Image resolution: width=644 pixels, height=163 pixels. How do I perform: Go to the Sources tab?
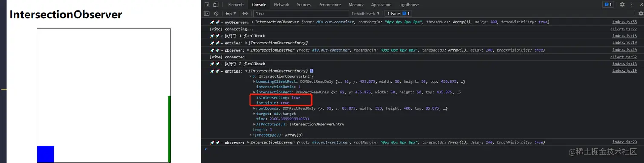point(304,5)
